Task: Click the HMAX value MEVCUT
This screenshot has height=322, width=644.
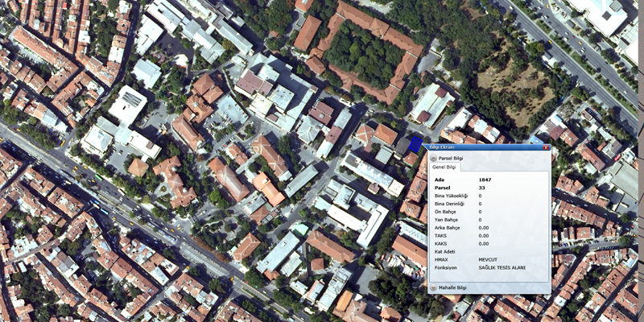Action: tap(489, 260)
